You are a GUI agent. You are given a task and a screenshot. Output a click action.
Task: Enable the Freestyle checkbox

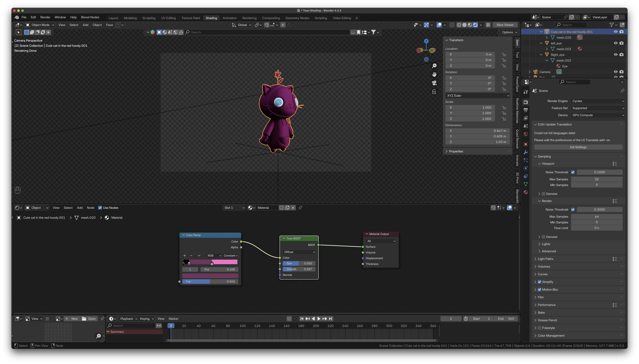(x=539, y=328)
